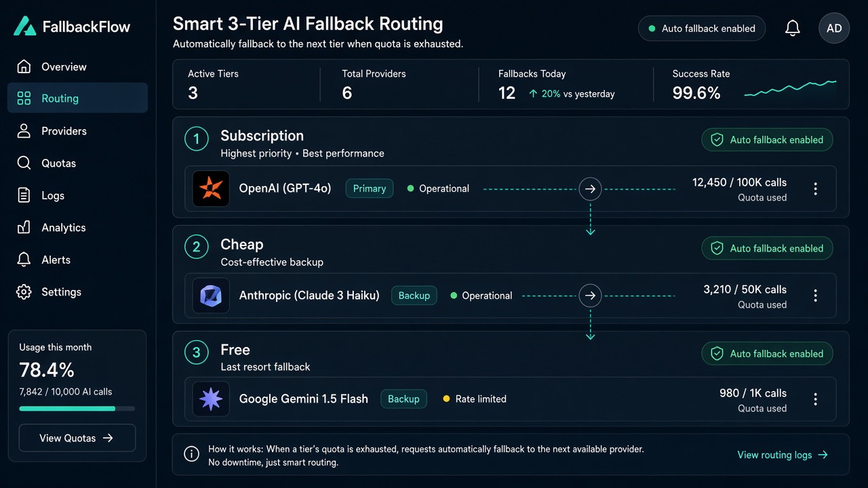Viewport: 868px width, 488px height.
Task: Select Routing in the sidebar
Action: pyautogui.click(x=77, y=98)
